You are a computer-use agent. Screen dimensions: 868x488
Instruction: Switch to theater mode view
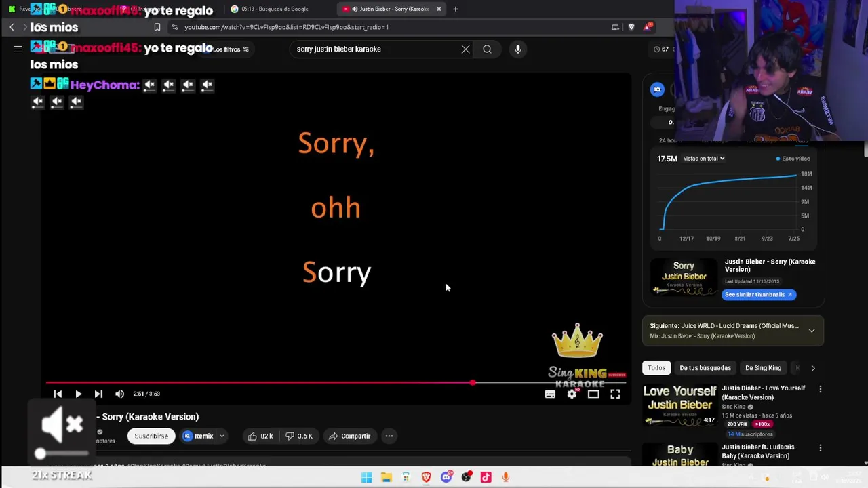tap(593, 394)
